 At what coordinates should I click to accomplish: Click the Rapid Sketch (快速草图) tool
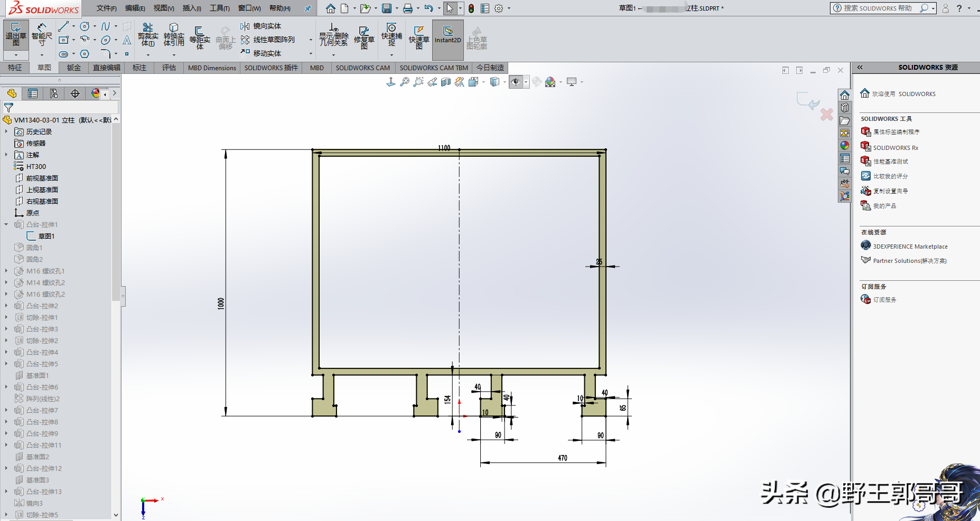(419, 37)
